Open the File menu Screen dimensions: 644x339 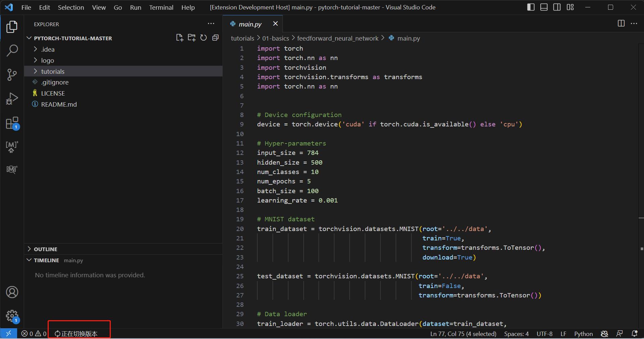pos(26,7)
